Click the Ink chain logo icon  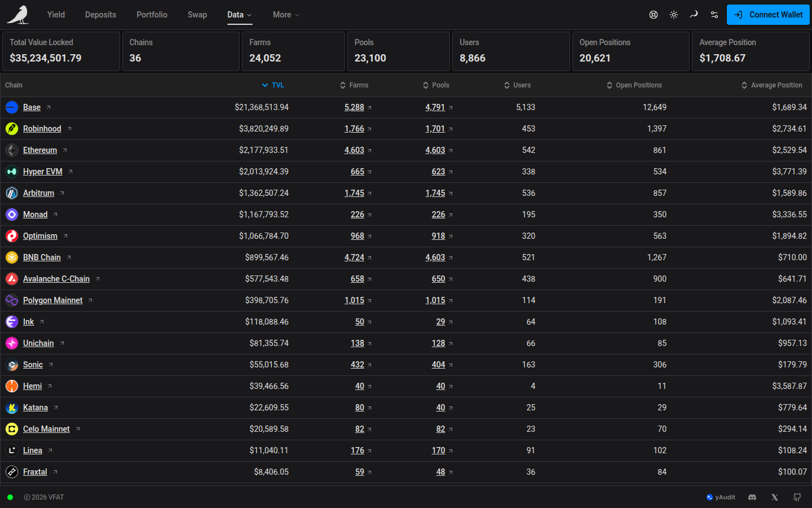[x=12, y=322]
